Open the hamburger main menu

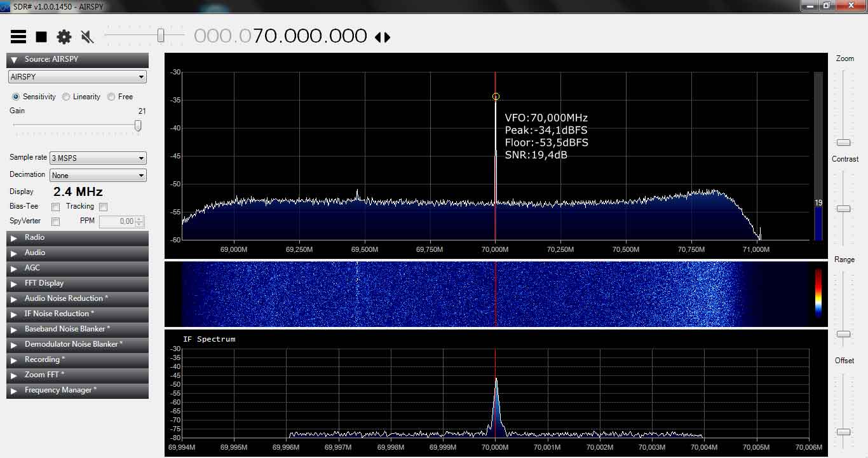tap(18, 37)
